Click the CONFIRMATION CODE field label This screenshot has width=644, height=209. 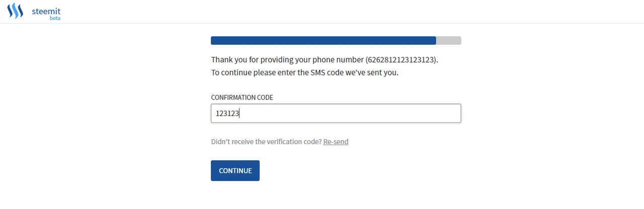point(242,97)
